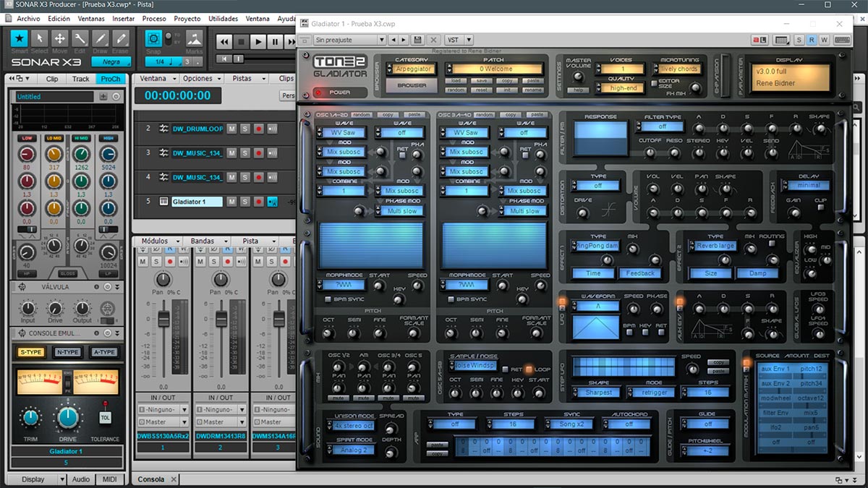
Task: Click the TOL tolerance button
Action: 105,418
